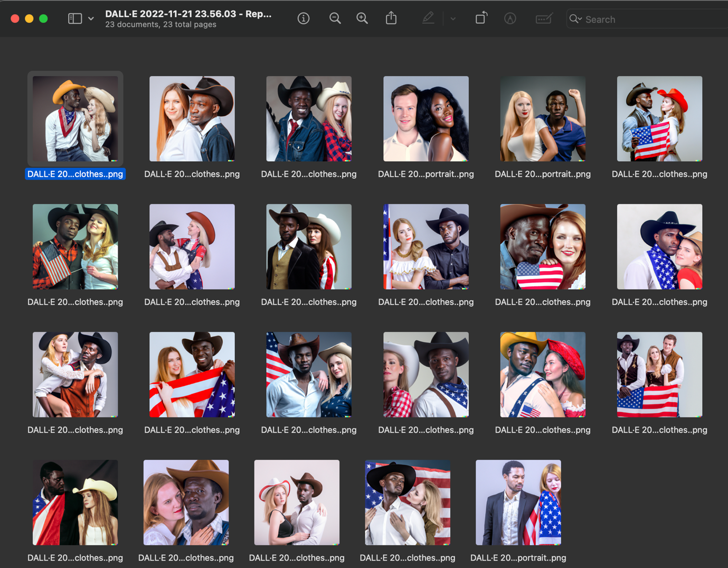
Task: Toggle the sidebar panel button
Action: pyautogui.click(x=75, y=18)
